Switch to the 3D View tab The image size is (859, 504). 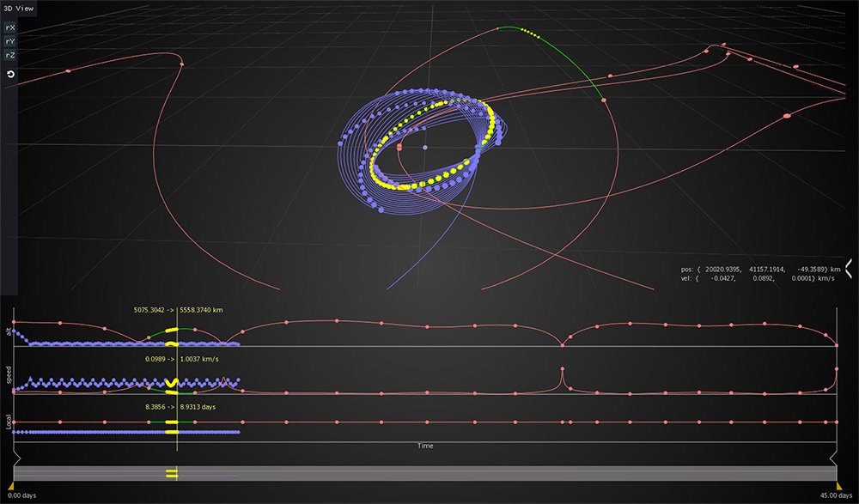click(x=18, y=8)
